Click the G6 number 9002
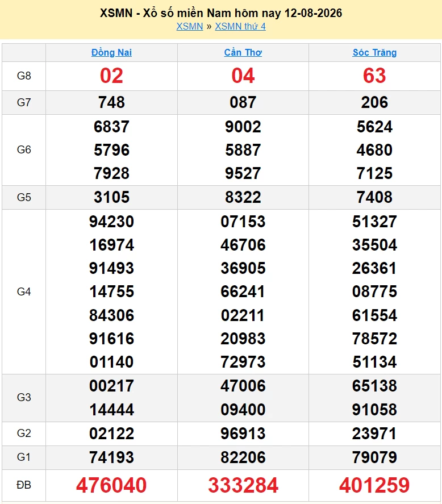 (243, 127)
